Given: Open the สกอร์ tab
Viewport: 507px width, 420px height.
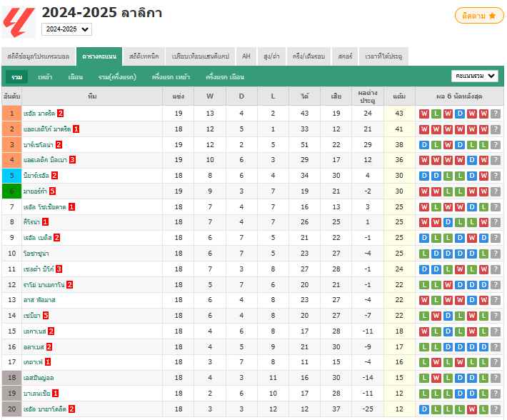Looking at the screenshot, I should click(x=345, y=56).
